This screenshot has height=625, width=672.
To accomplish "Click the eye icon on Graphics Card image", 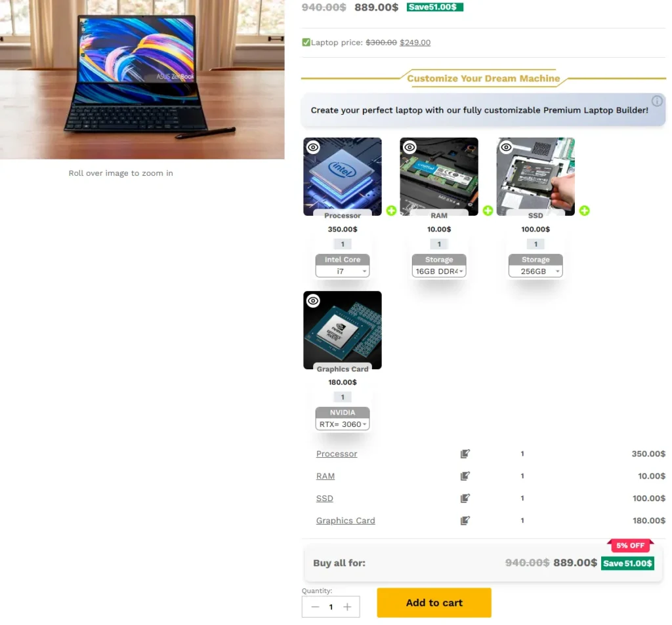I will tap(313, 301).
